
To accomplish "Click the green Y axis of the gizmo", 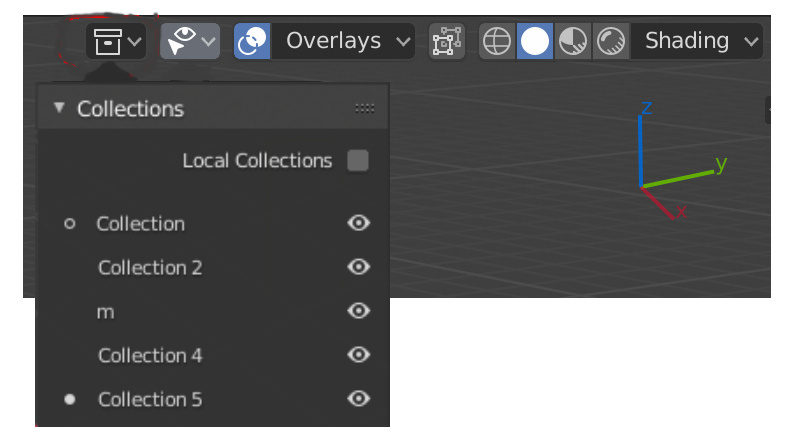I will click(x=678, y=179).
